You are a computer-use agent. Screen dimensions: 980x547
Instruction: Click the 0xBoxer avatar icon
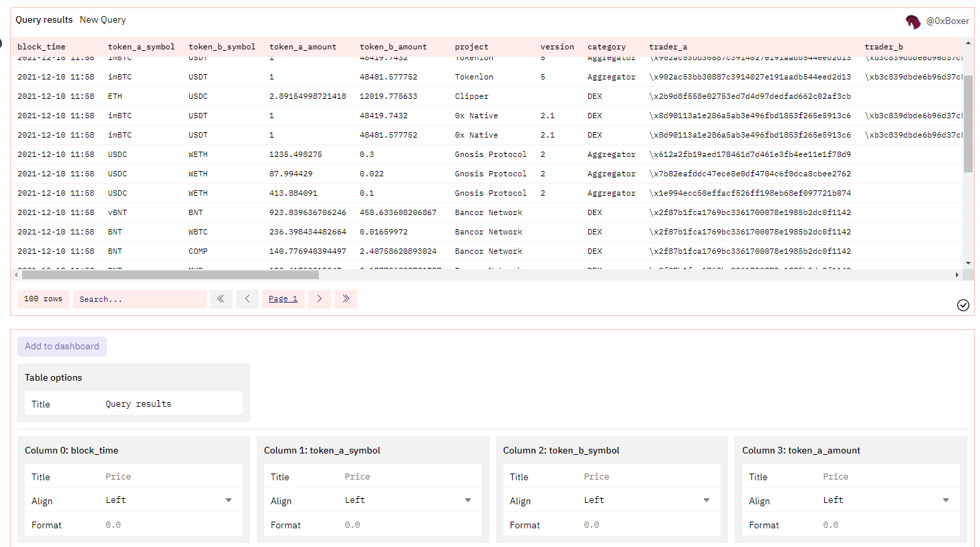tap(913, 21)
